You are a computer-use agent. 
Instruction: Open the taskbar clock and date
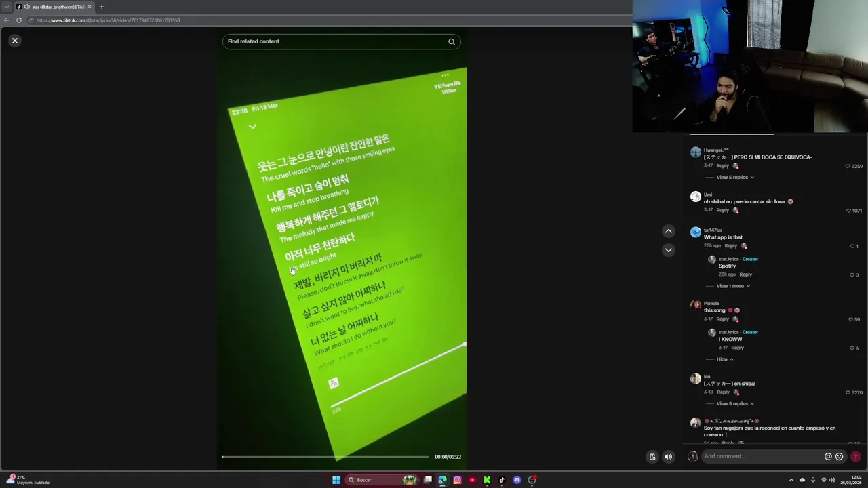coord(851,480)
